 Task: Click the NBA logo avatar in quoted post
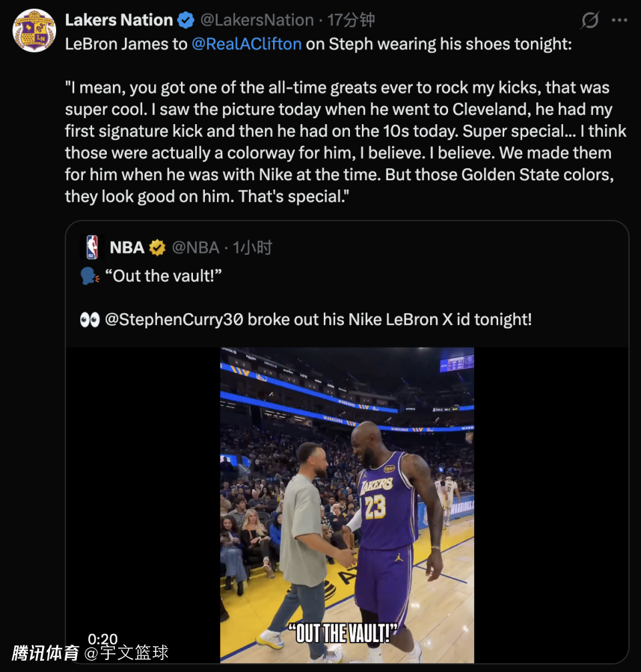click(x=92, y=248)
